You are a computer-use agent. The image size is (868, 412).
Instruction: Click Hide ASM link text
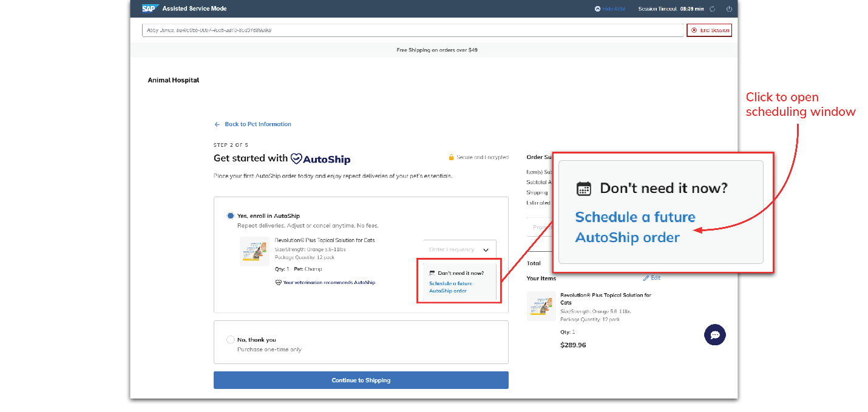point(614,9)
